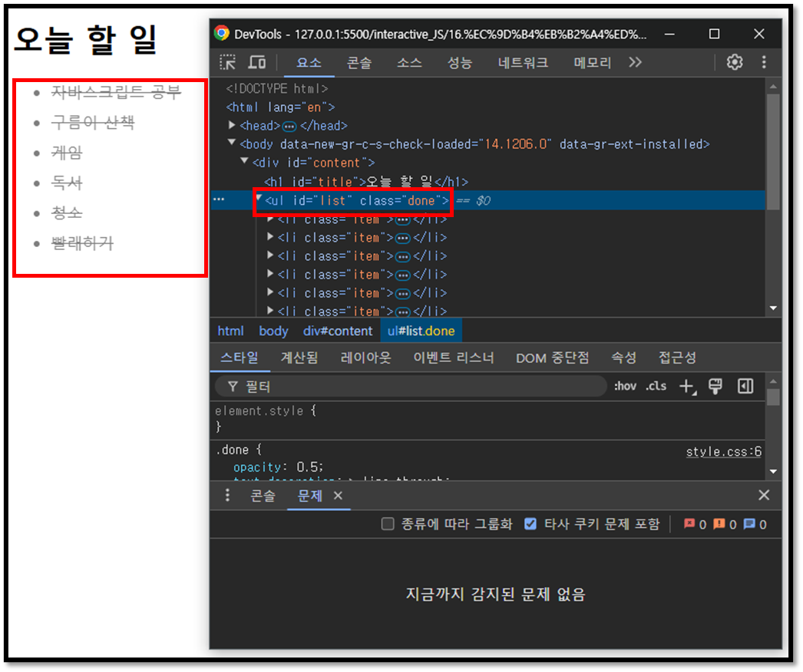Expand the fourth li class=item node

click(270, 273)
